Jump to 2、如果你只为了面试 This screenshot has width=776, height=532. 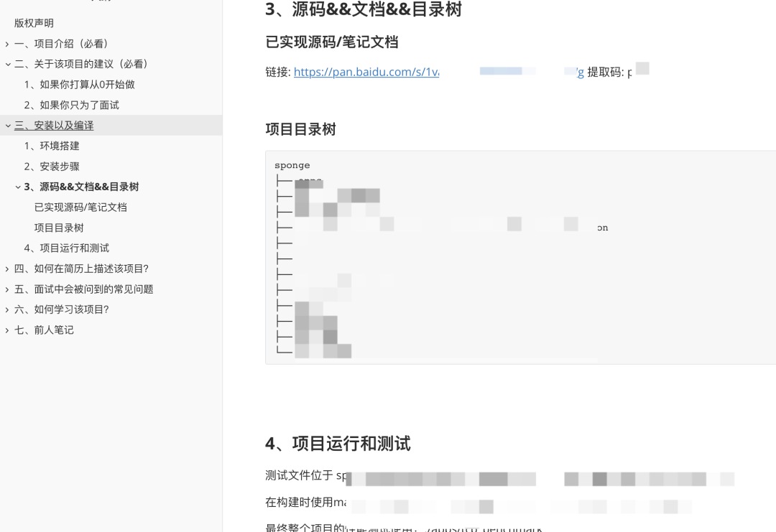[71, 105]
